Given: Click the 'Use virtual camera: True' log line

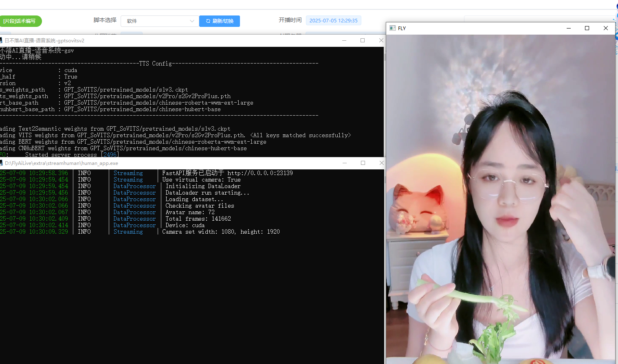Looking at the screenshot, I should 201,180.
